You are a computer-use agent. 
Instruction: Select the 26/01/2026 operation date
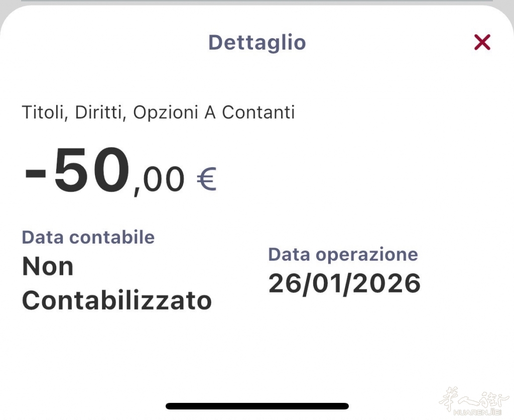coord(344,284)
